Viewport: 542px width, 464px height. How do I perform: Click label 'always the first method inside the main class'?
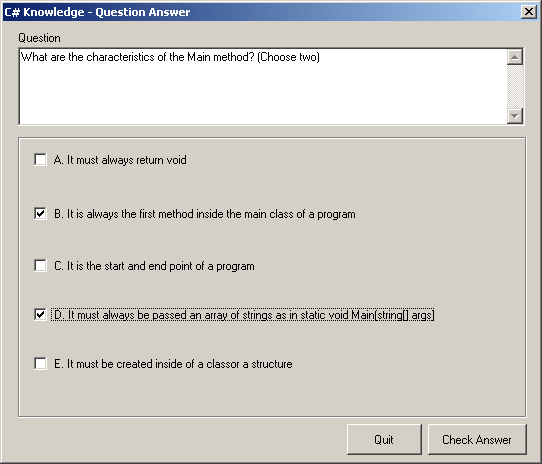(x=191, y=214)
